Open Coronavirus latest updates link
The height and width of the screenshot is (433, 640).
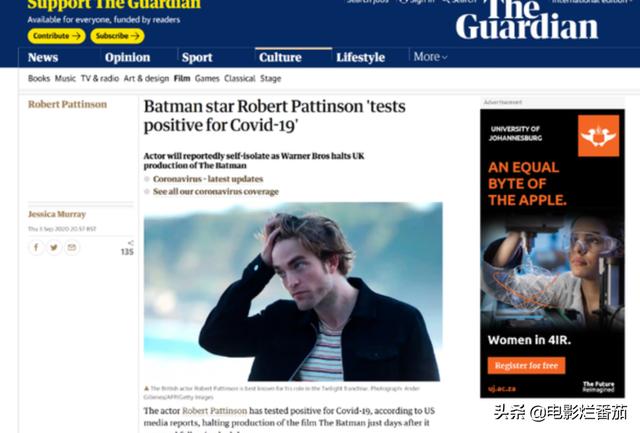pyautogui.click(x=208, y=179)
